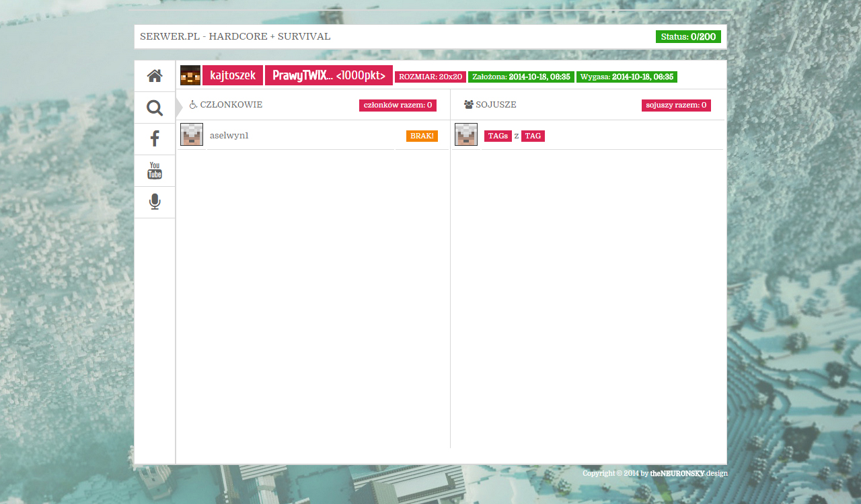Viewport: 861px width, 504px height.
Task: Click SERWER.PL - HARDCORE + SURVIVAL title
Action: tap(235, 36)
